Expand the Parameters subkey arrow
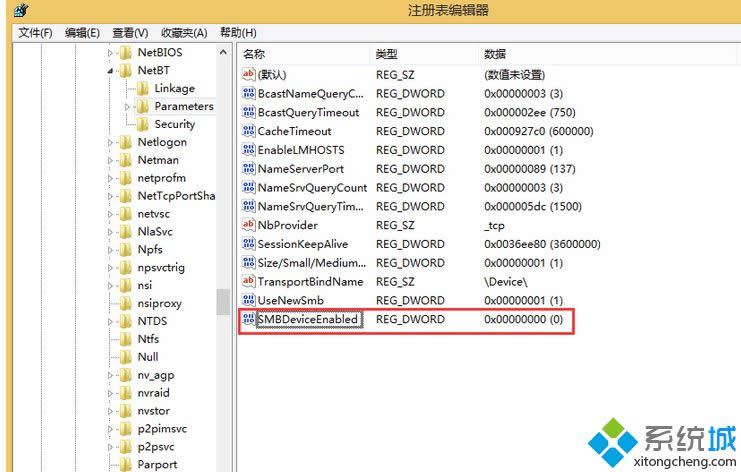 (128, 106)
